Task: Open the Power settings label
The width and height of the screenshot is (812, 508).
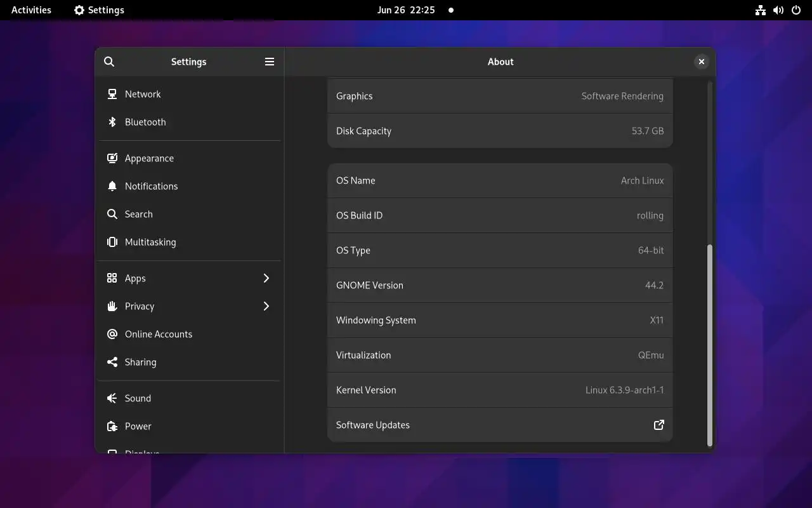Action: click(x=138, y=426)
